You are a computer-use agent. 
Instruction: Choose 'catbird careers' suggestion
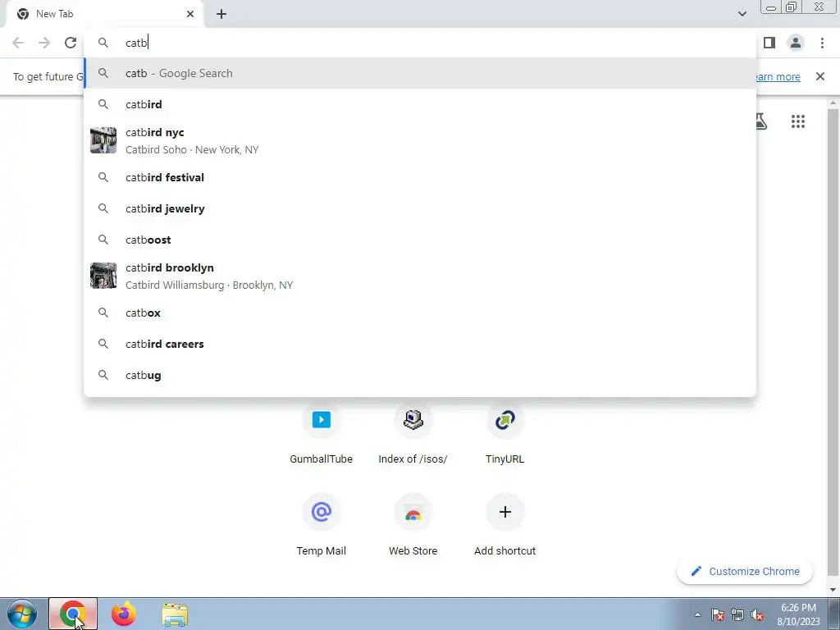pos(420,344)
